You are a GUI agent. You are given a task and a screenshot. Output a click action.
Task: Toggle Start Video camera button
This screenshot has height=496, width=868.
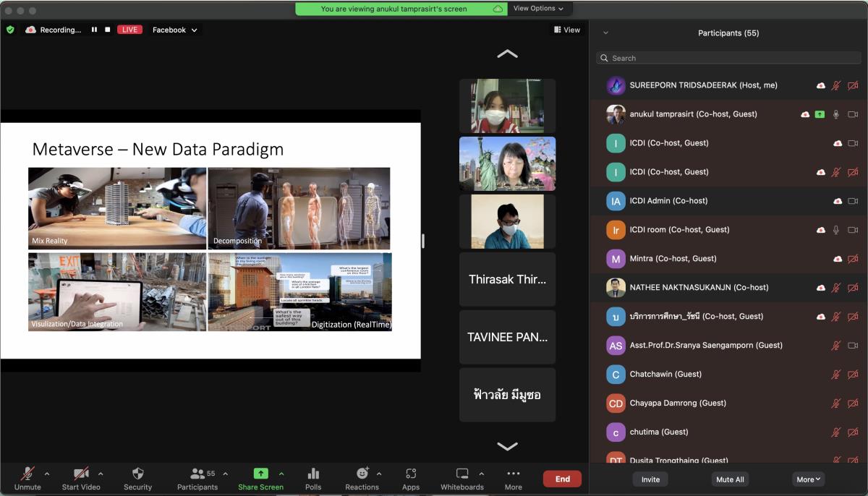click(x=81, y=474)
